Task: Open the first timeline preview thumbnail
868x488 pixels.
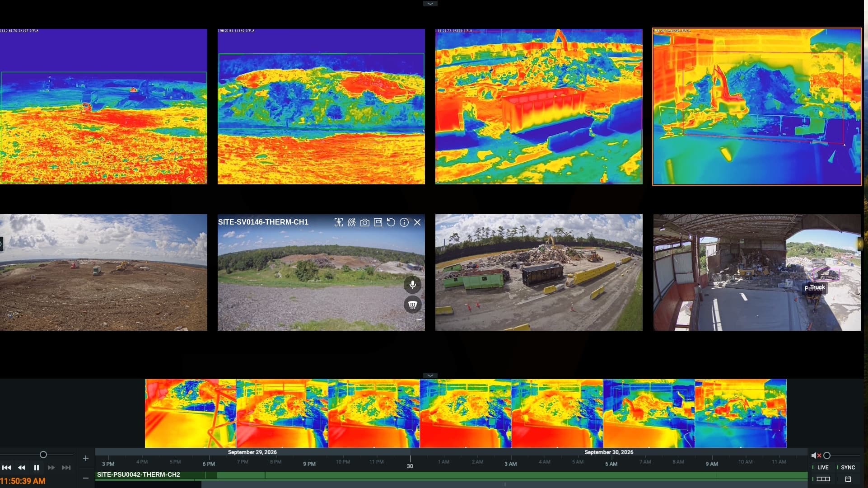Action: [191, 413]
